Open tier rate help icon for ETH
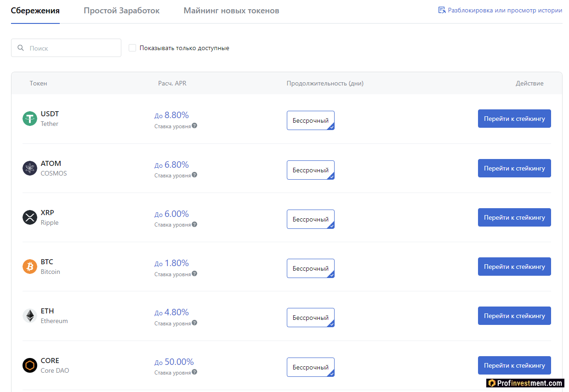Image resolution: width=569 pixels, height=392 pixels. 194,323
